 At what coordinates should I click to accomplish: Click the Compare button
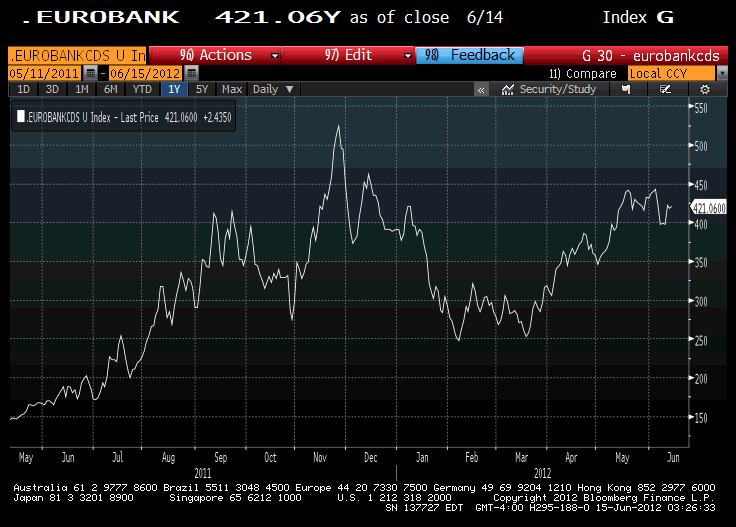click(583, 74)
